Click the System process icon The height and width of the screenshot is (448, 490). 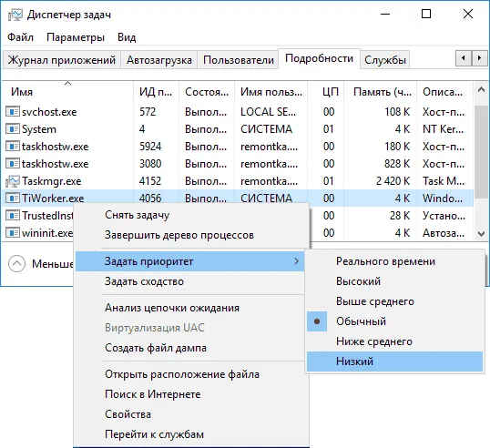[x=13, y=129]
